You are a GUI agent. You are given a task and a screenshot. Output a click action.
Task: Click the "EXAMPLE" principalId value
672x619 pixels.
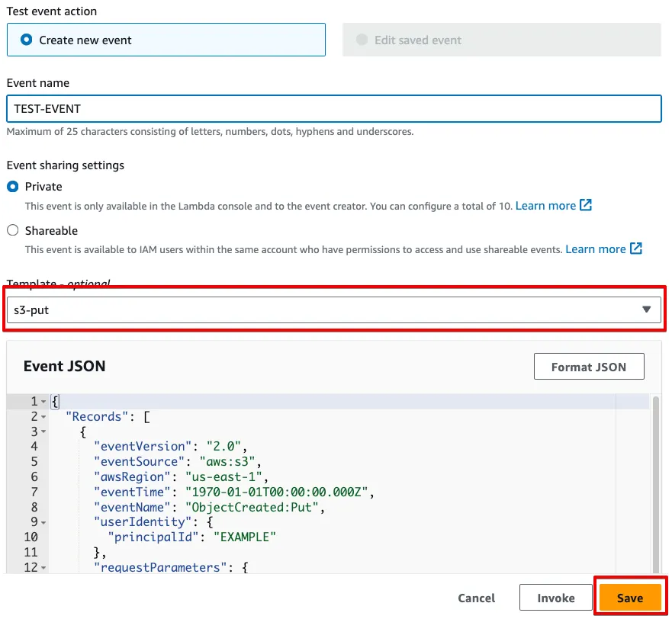point(245,537)
